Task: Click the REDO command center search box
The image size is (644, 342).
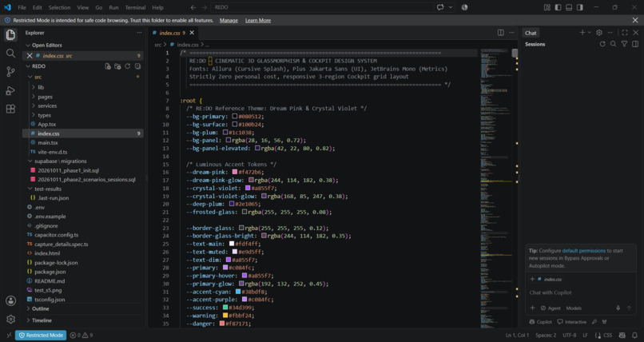Action: [x=323, y=7]
